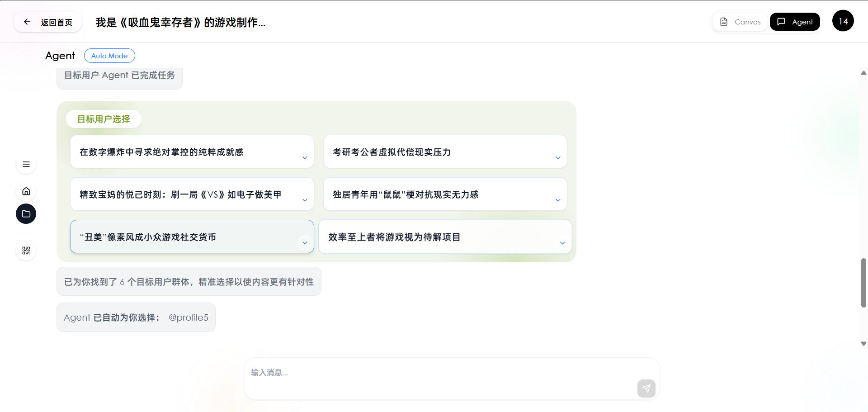
Task: Select the 独居青年用“鼠鼠”梗对抗现实无力感 option
Action: coord(445,194)
